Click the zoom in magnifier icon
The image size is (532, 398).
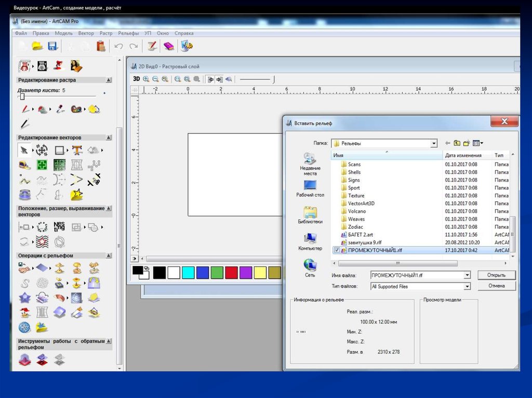tap(146, 79)
